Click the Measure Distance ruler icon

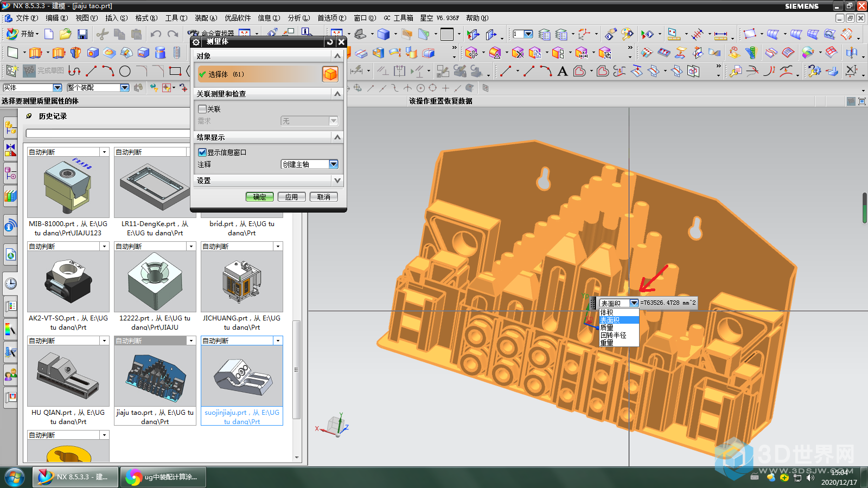[720, 34]
